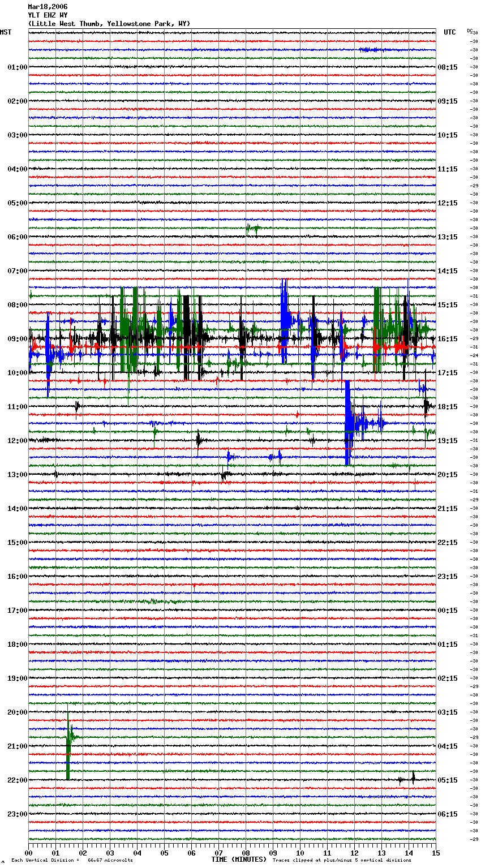
Task: Click the Each Vertical Division scale note
Action: pyautogui.click(x=72, y=861)
